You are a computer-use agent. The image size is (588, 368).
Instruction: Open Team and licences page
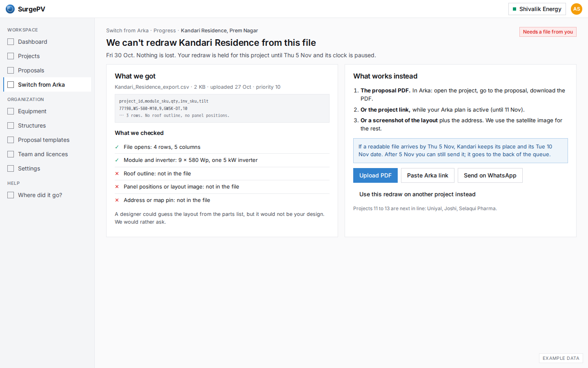click(x=47, y=154)
